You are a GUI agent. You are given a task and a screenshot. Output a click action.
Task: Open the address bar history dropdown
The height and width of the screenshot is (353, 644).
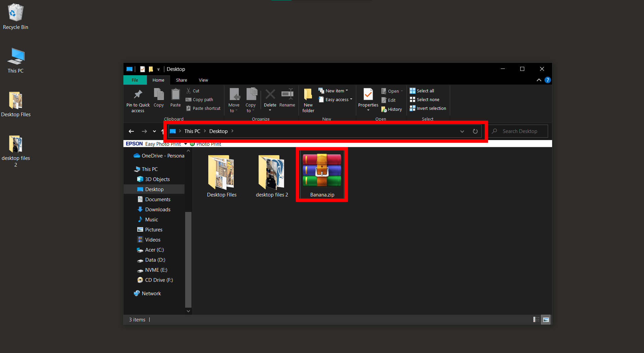click(x=462, y=131)
